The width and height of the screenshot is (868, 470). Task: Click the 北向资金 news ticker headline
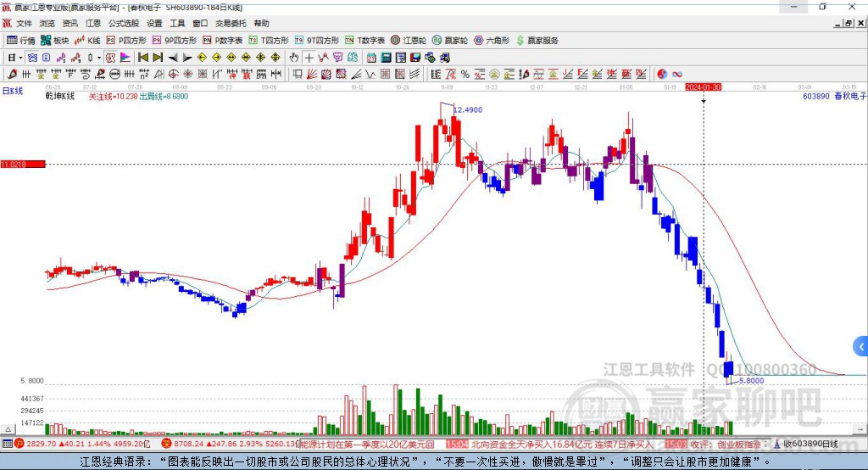[563, 445]
